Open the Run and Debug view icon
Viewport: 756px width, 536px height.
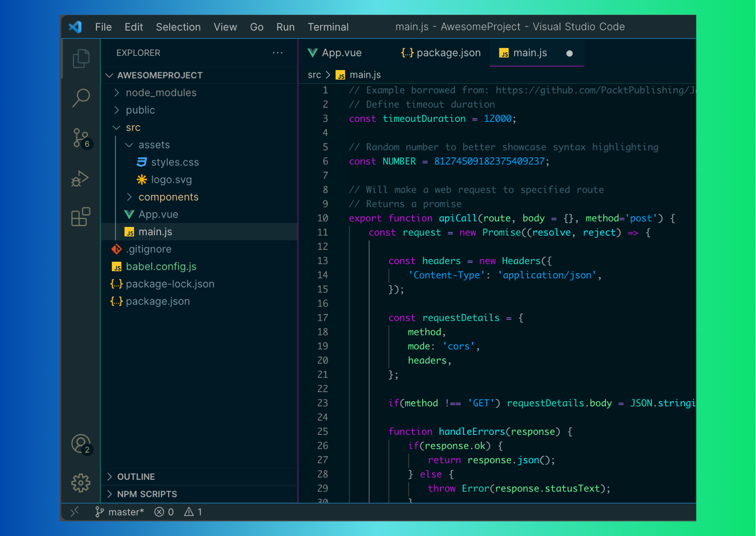80,178
